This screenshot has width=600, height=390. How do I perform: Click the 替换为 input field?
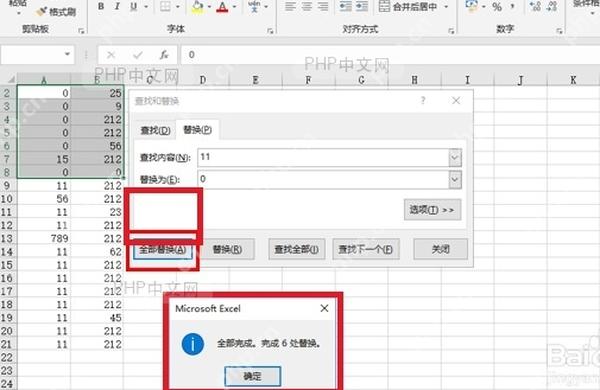point(323,179)
